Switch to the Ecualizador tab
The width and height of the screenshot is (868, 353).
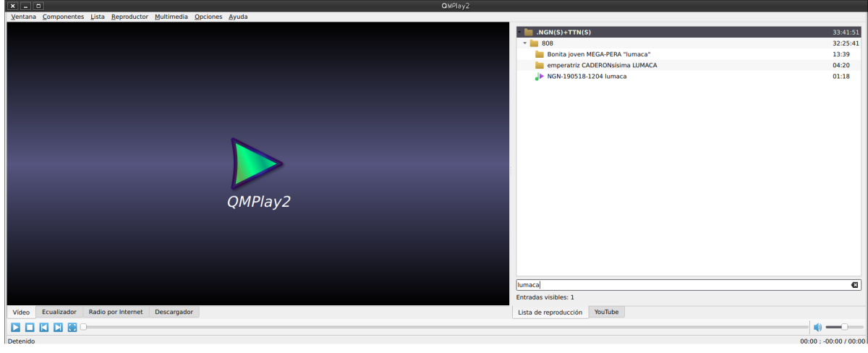[59, 312]
